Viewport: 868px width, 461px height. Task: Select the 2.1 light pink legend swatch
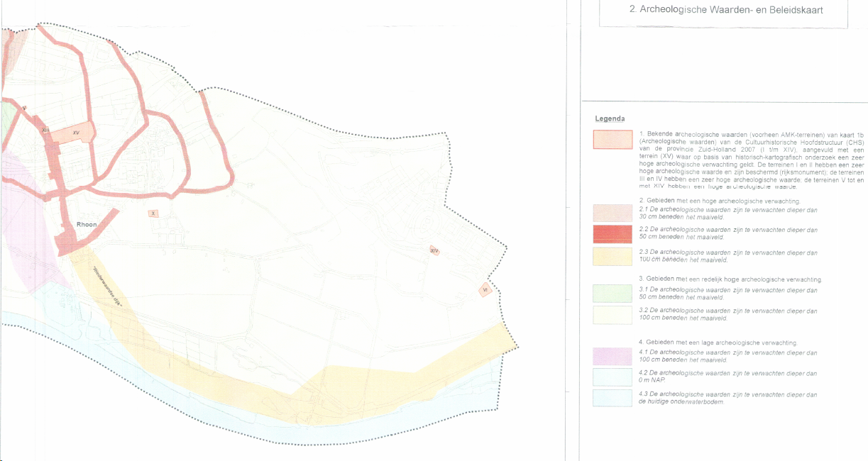(x=612, y=213)
